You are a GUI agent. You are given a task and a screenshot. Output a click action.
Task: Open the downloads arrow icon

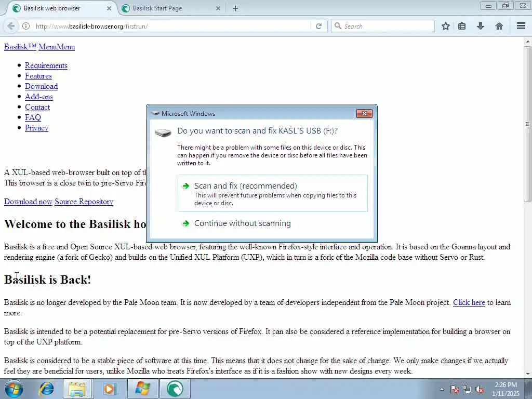click(x=481, y=26)
